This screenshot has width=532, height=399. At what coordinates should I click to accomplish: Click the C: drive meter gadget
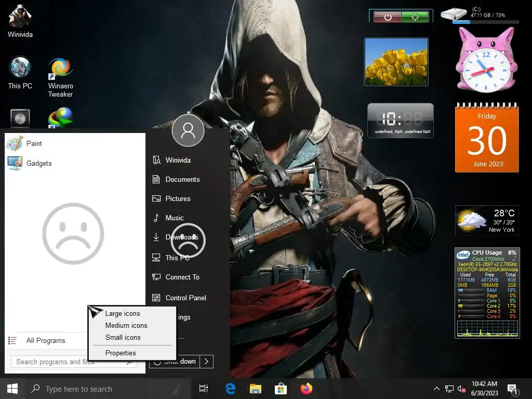(480, 16)
